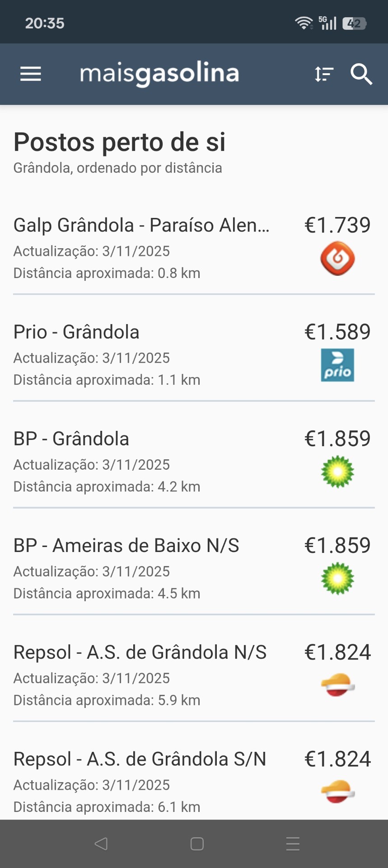388x868 pixels.
Task: Select BP - Ameiras de Baixo N/S
Action: 126,545
